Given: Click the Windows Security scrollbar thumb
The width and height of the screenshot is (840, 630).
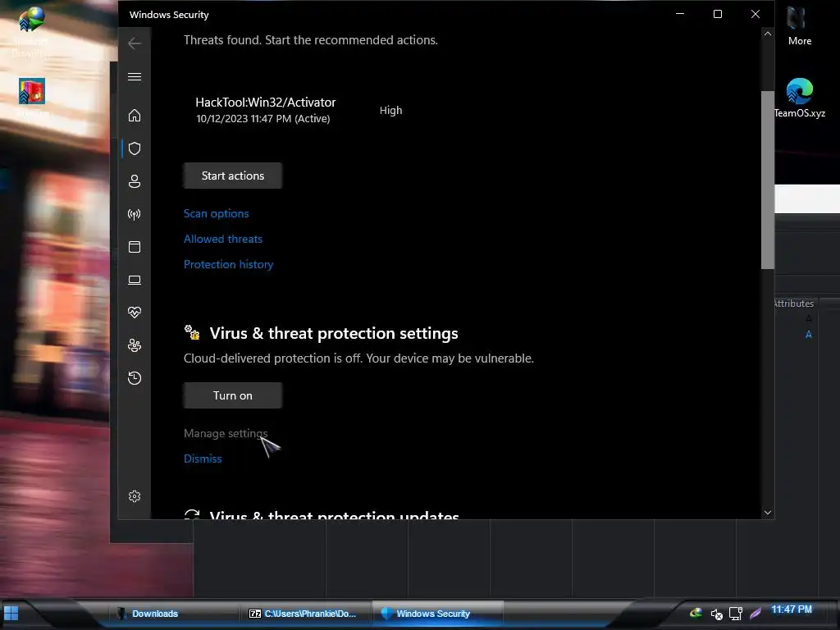Looking at the screenshot, I should click(x=767, y=180).
